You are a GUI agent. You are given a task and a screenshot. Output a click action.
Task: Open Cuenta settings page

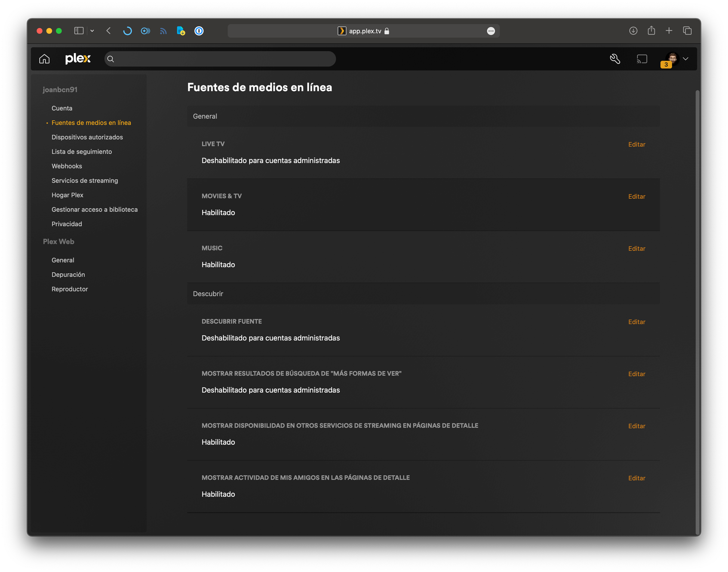tap(62, 108)
